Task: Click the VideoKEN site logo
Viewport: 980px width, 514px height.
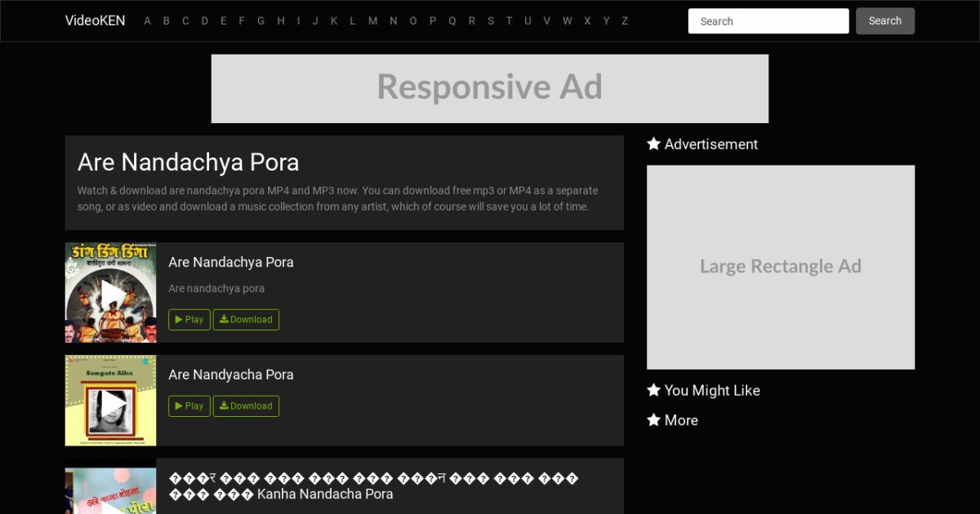Action: [95, 21]
